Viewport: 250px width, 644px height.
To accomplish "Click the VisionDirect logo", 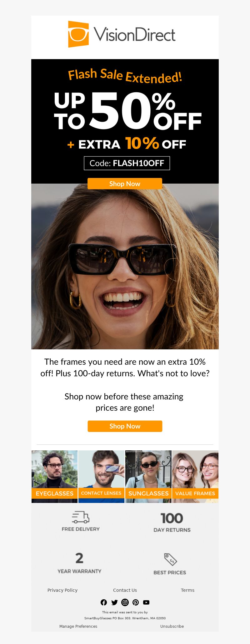I will point(122,34).
